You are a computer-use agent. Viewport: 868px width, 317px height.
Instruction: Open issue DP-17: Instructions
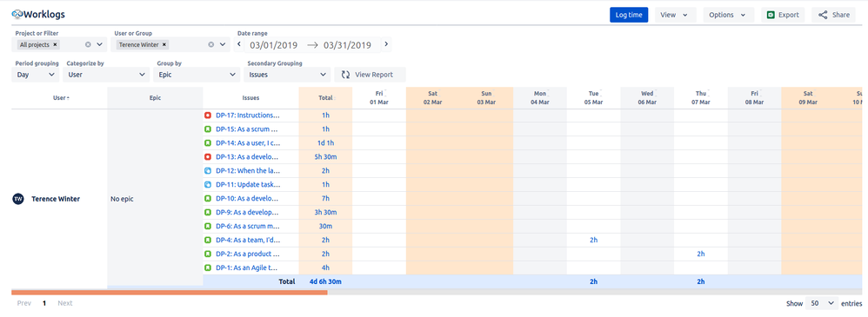coord(248,116)
